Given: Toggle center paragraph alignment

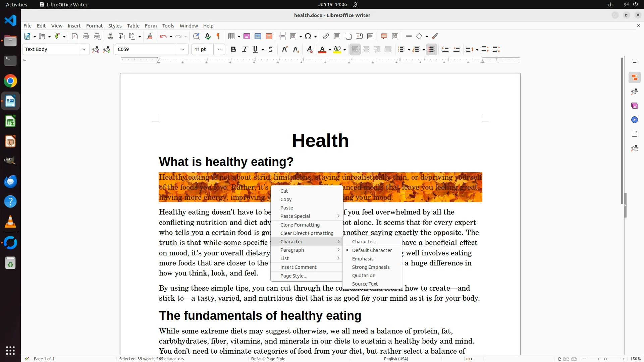Looking at the screenshot, I should 366,49.
